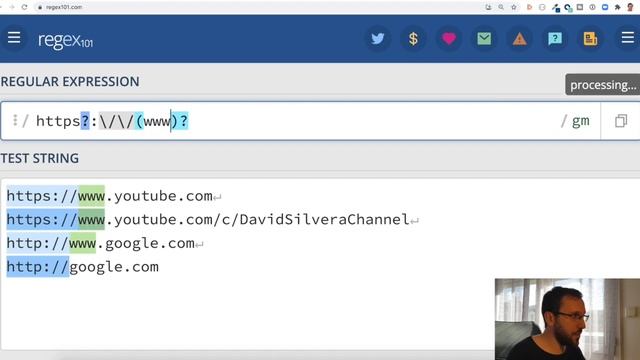Open the puzzle piece extensions icon
Image resolution: width=640 pixels, height=360 pixels.
click(618, 7)
